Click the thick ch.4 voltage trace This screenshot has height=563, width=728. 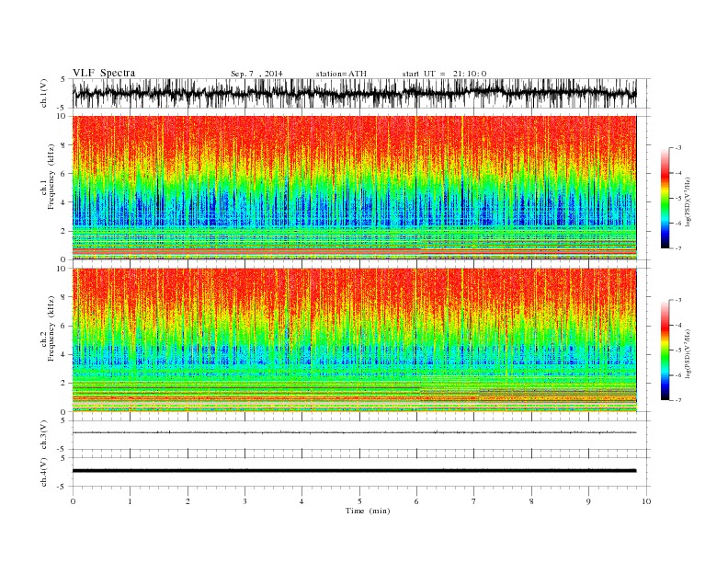354,471
